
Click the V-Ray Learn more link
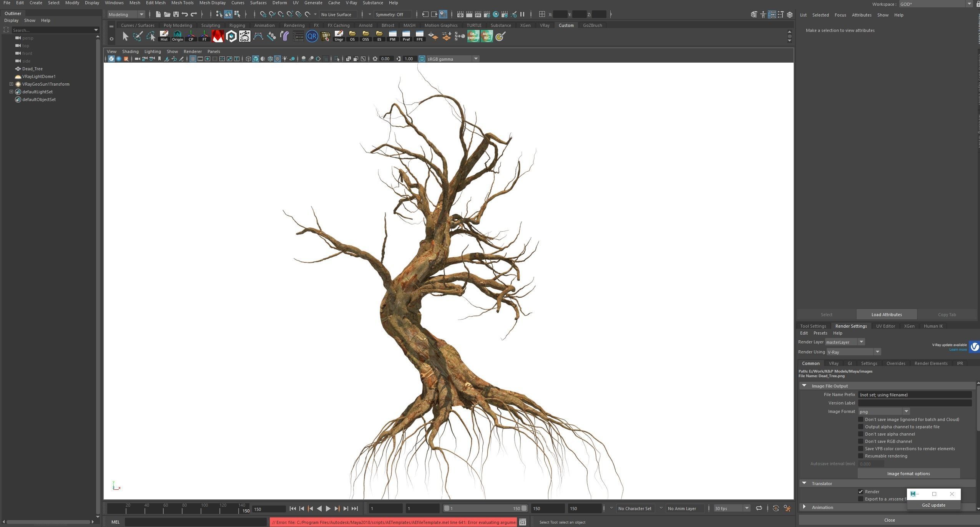click(958, 350)
